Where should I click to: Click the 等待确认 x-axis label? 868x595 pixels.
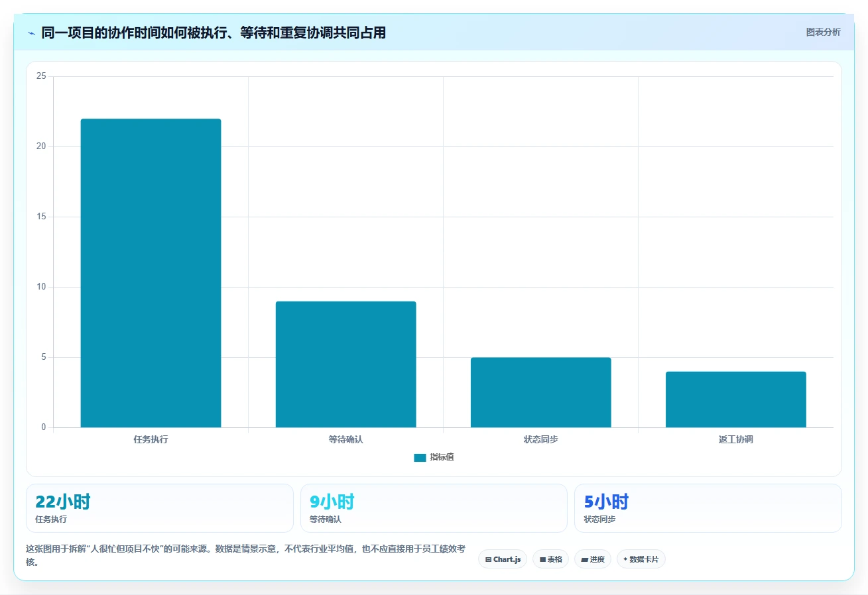[x=345, y=439]
